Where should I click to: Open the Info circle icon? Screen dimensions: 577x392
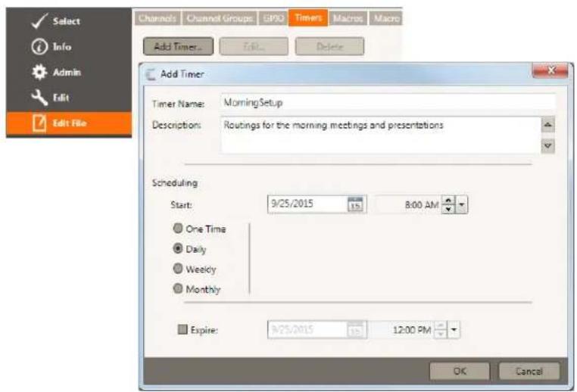coord(39,47)
